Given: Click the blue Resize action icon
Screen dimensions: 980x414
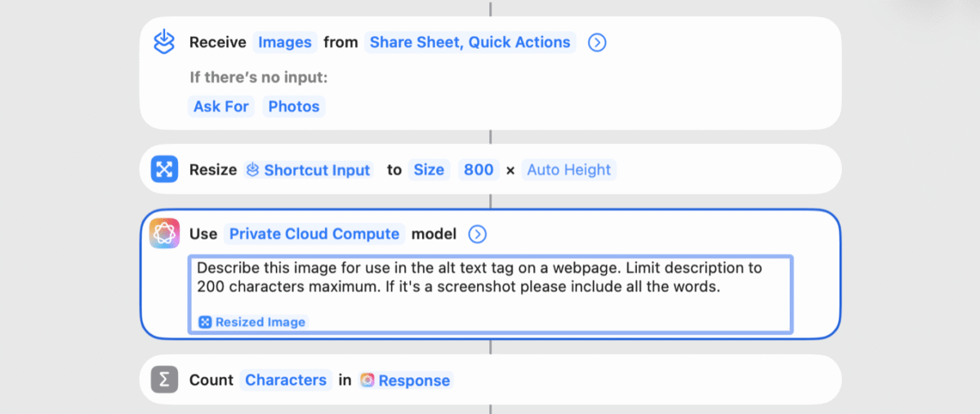Looking at the screenshot, I should 165,170.
